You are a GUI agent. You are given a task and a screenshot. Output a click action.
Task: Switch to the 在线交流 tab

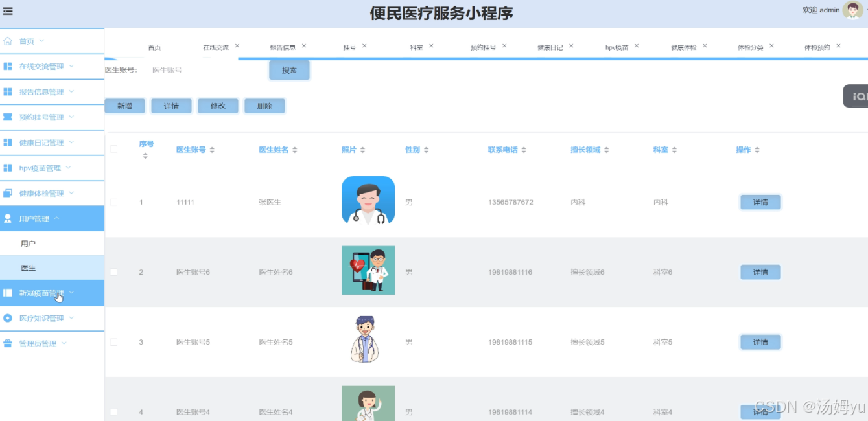tap(216, 48)
